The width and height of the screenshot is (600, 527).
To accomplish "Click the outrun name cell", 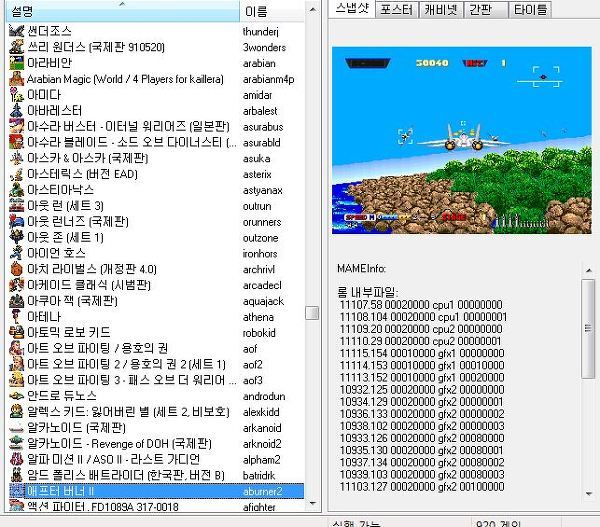I will (x=257, y=206).
